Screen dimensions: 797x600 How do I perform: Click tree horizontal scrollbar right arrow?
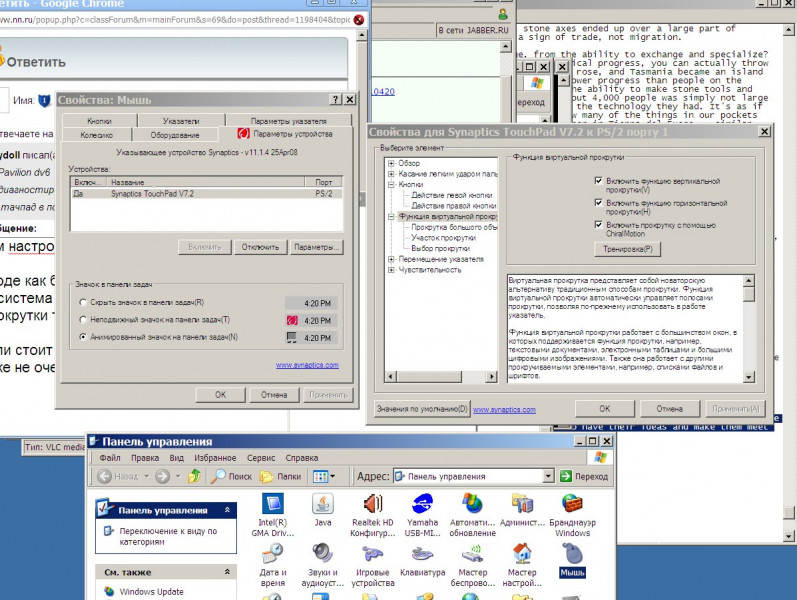pos(492,377)
